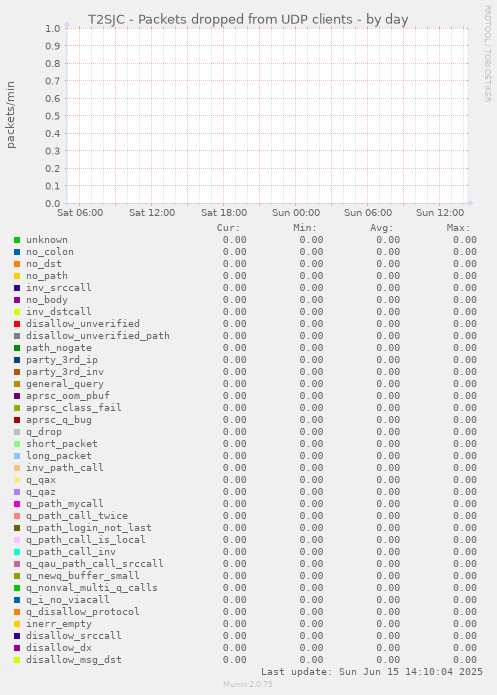Click the 'inerr_empty' legend label

point(59,624)
